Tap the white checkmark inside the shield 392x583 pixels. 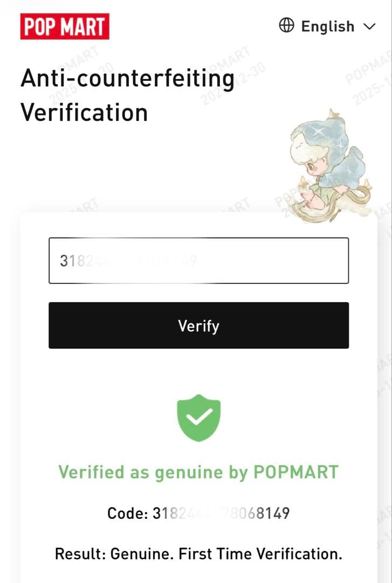point(198,416)
